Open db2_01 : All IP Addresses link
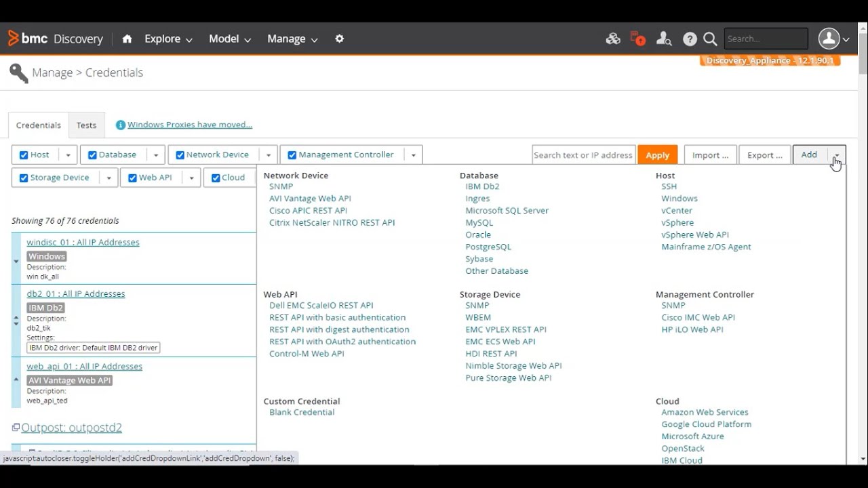This screenshot has width=868, height=488. (x=76, y=294)
